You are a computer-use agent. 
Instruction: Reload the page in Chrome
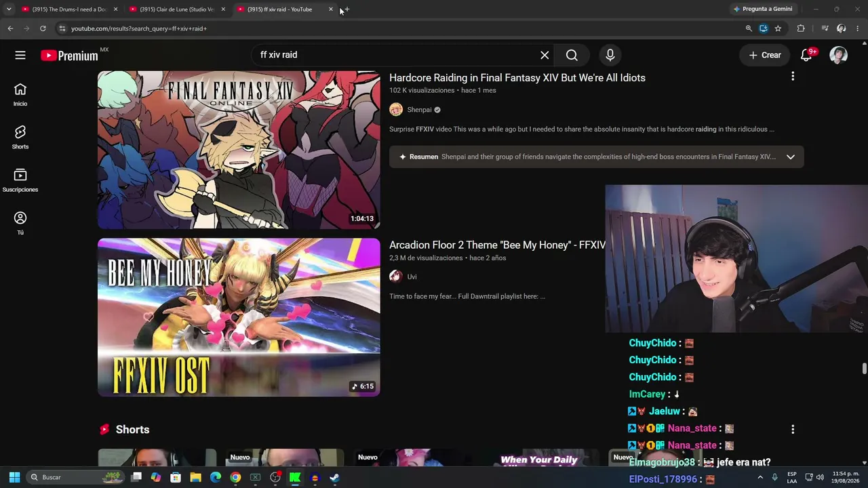point(43,28)
